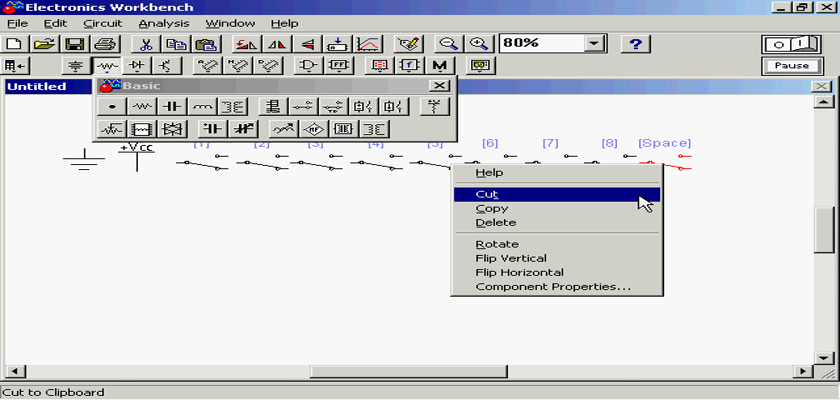Open the Edit menu
Viewport: 840px width, 400px height.
pos(55,24)
